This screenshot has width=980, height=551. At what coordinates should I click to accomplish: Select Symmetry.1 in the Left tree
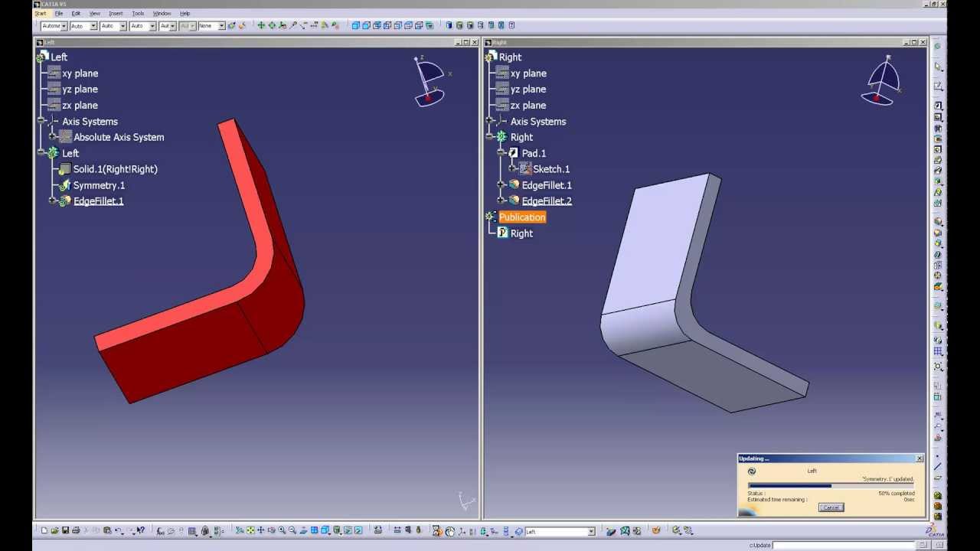[99, 185]
